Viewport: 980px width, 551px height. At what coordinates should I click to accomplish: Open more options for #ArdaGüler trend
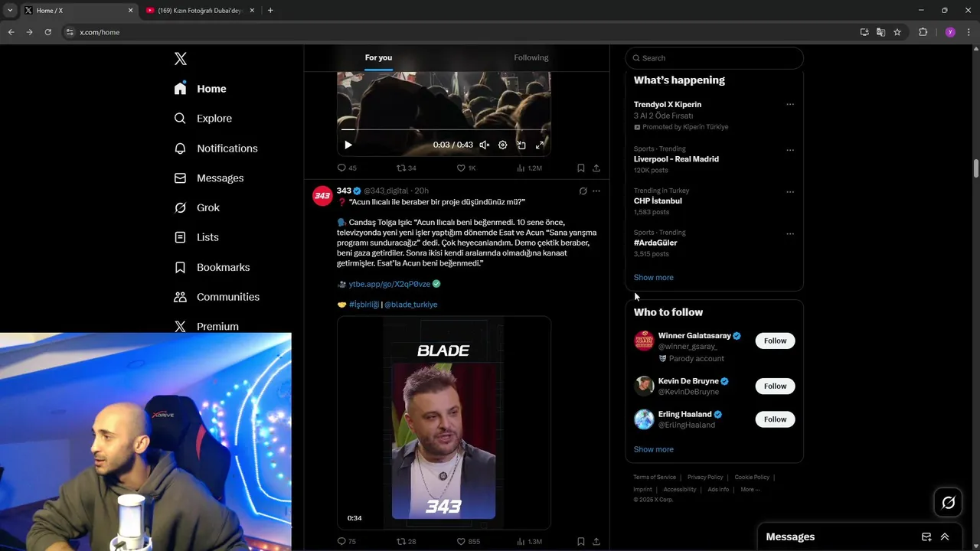pyautogui.click(x=790, y=234)
